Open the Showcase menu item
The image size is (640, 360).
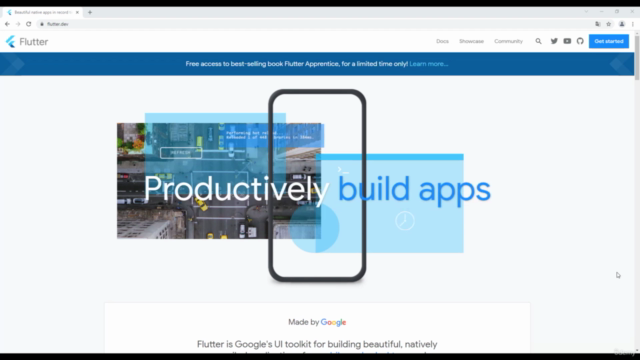coord(471,41)
